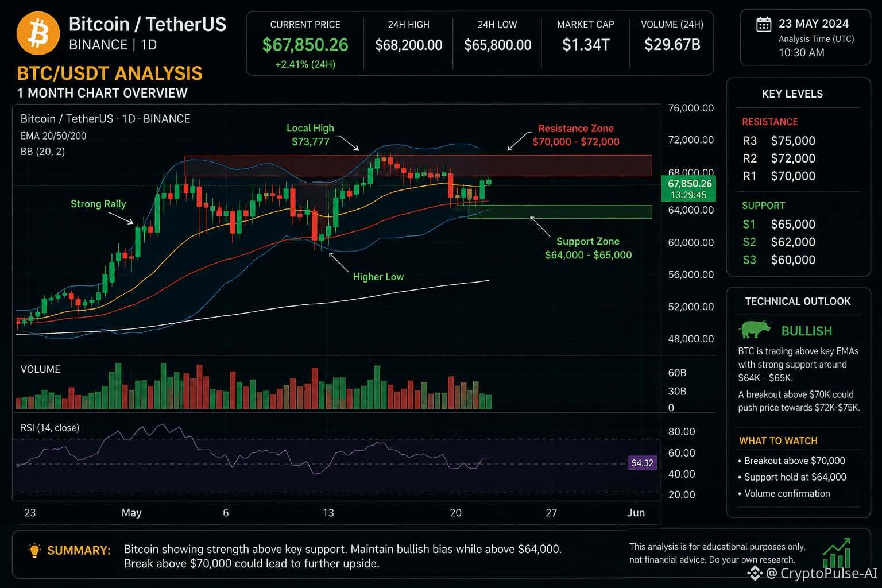
Task: Click the 48,000.00 price axis label
Action: (691, 339)
